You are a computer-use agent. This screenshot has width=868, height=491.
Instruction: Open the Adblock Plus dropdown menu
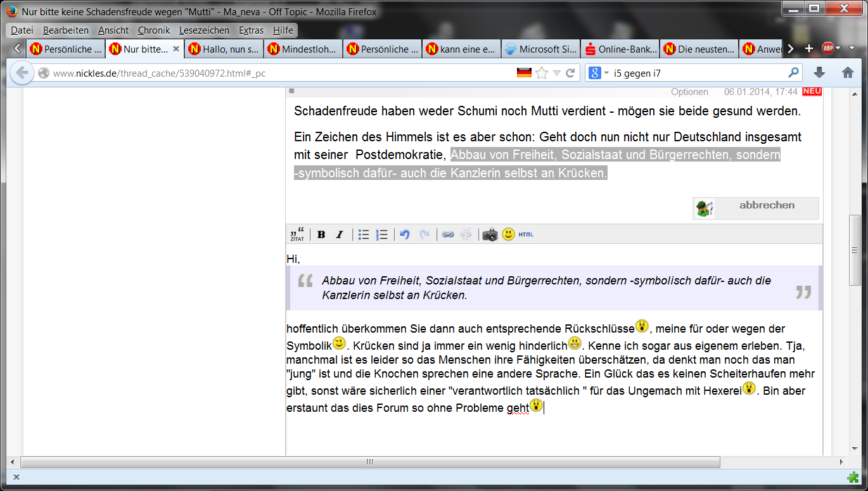click(839, 48)
